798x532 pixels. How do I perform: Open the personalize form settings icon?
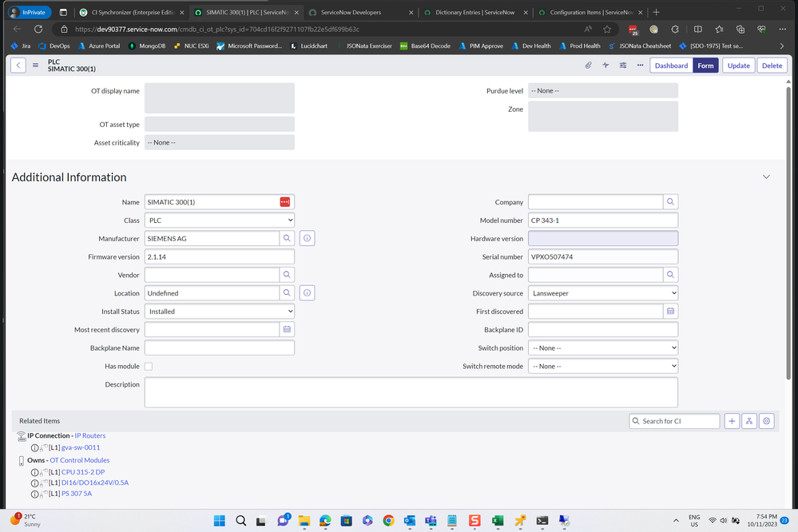coord(623,66)
